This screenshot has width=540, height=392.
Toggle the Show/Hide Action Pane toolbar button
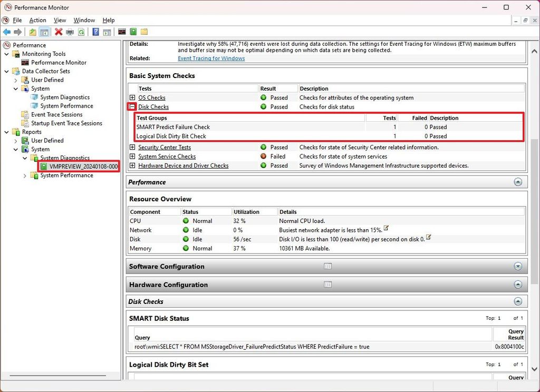(107, 32)
